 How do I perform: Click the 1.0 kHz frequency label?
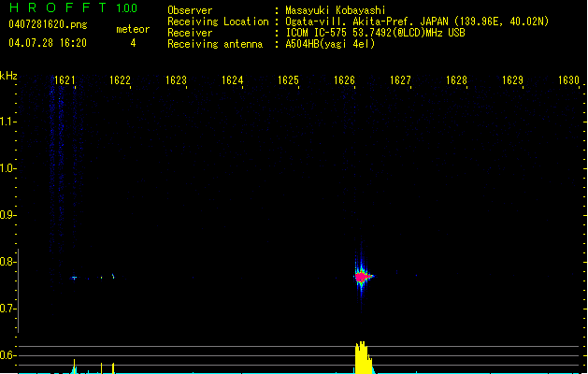(x=7, y=168)
